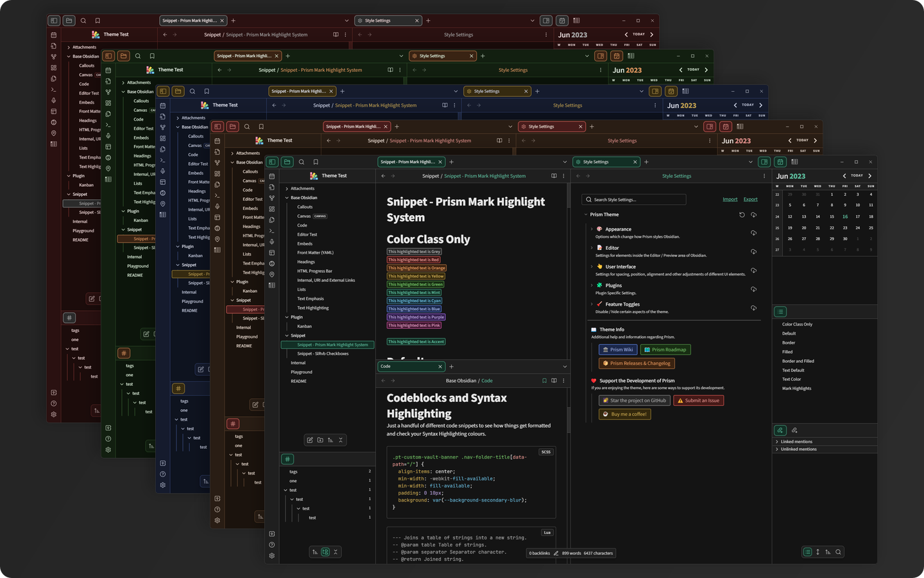
Task: Collapse the Base Obsidian folder in front window
Action: pyautogui.click(x=287, y=198)
